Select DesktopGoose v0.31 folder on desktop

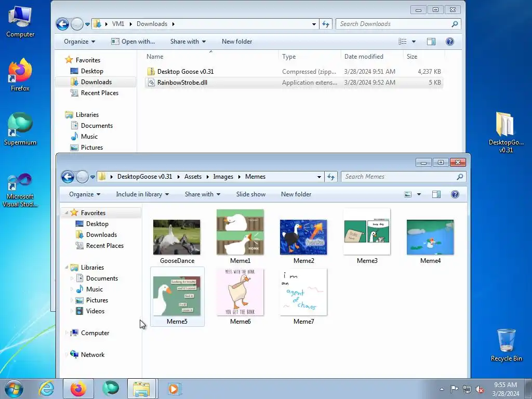point(506,132)
